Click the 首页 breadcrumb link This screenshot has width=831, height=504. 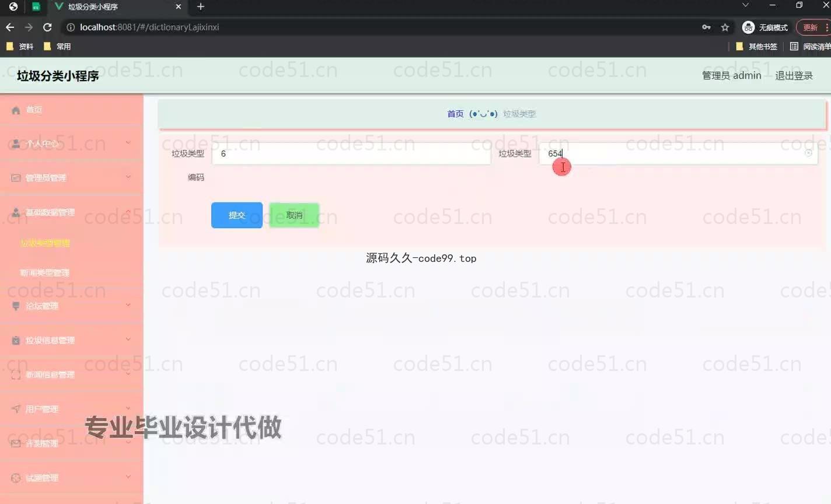pyautogui.click(x=455, y=114)
